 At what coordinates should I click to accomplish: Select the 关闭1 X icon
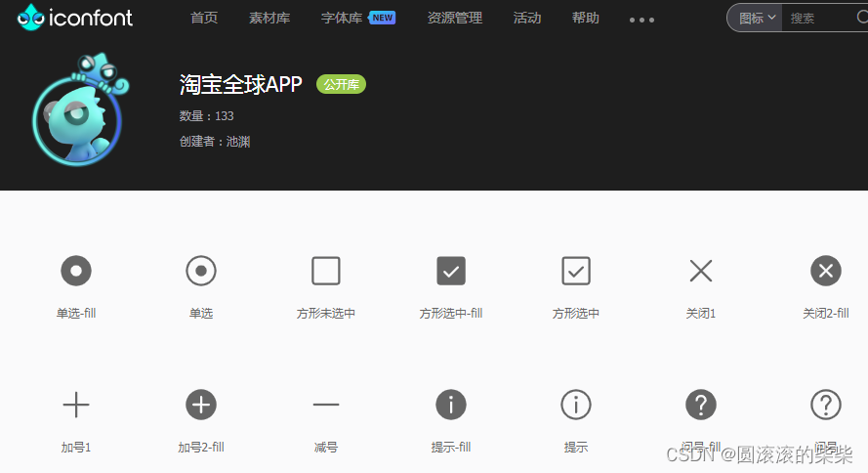click(701, 271)
